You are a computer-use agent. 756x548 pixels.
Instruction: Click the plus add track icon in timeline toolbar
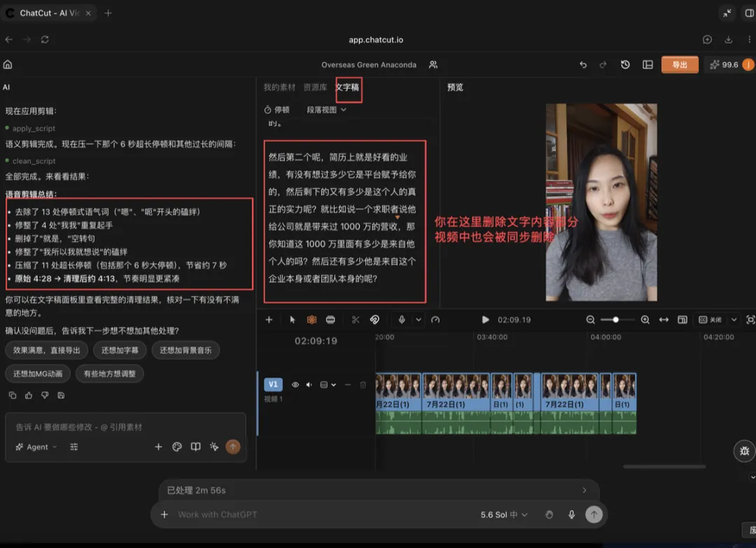[x=269, y=320]
